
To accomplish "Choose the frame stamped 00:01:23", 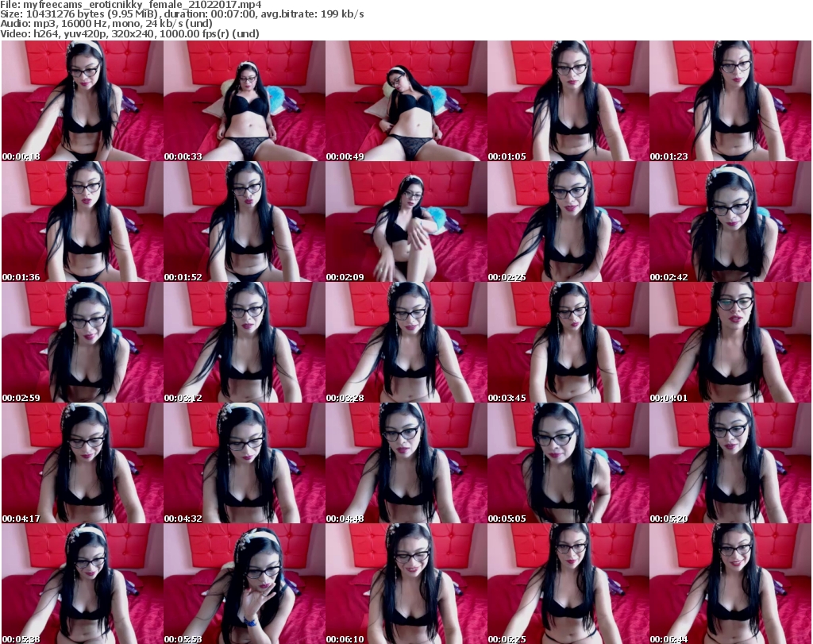I will (x=730, y=101).
